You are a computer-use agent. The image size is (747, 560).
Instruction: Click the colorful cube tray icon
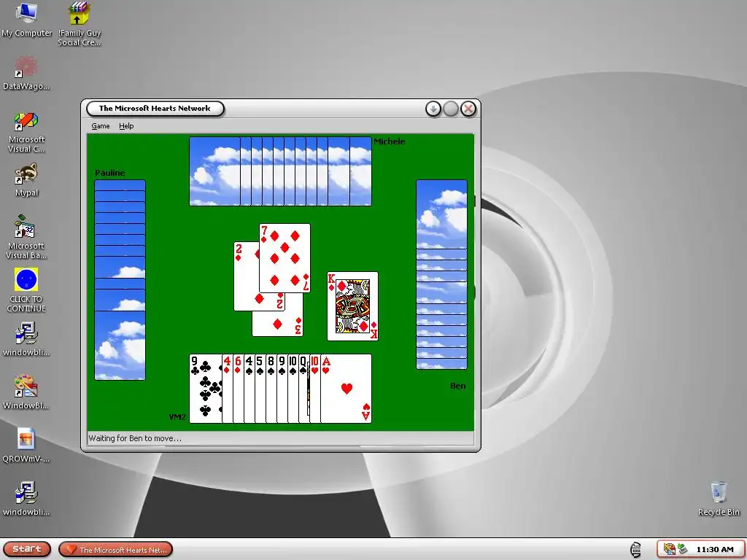pos(669,550)
